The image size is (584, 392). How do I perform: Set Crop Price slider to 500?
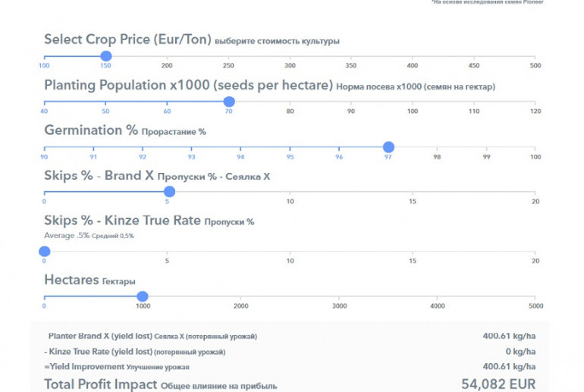tap(535, 55)
